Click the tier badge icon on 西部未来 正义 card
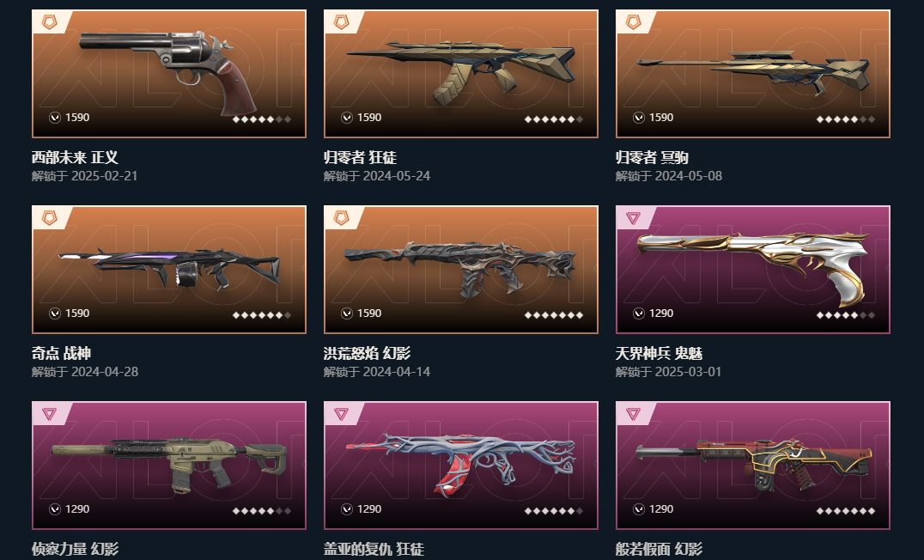The width and height of the screenshot is (924, 560). 50,22
